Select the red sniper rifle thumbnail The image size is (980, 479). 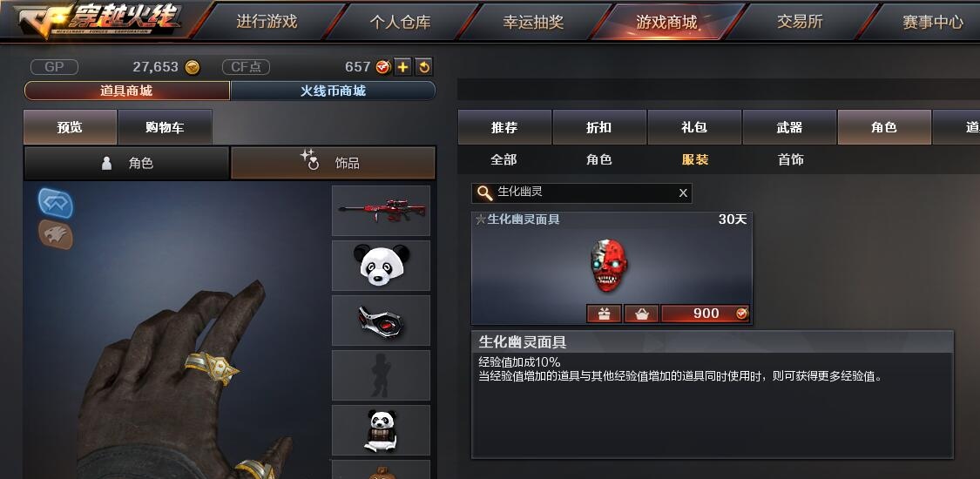pyautogui.click(x=382, y=211)
